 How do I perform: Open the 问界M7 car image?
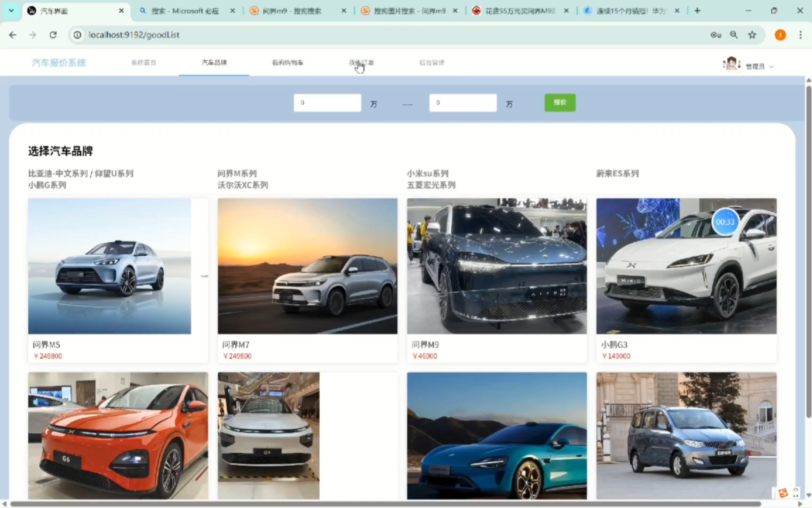pos(308,266)
